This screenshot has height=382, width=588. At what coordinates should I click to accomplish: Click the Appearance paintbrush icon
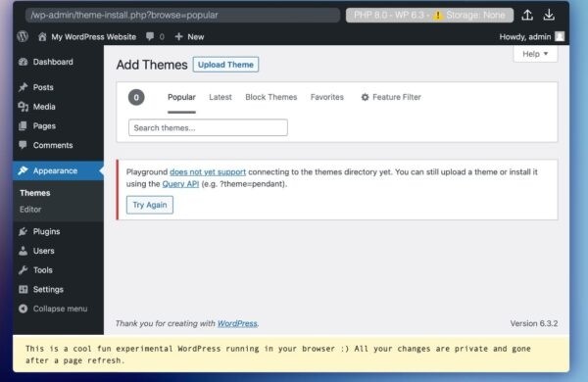[x=23, y=170]
